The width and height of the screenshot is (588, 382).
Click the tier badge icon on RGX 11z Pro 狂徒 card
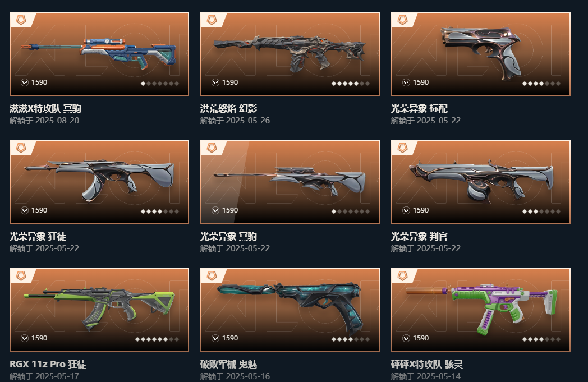click(21, 275)
